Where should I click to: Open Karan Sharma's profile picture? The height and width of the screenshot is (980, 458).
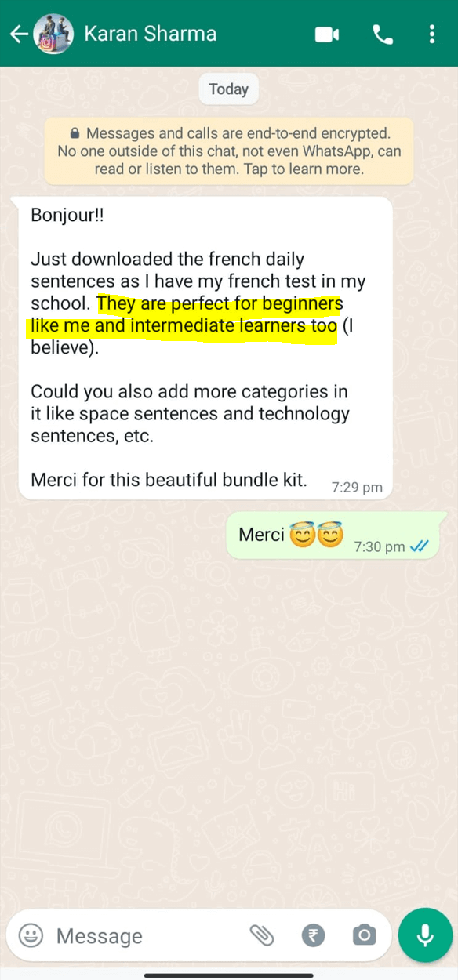[53, 34]
